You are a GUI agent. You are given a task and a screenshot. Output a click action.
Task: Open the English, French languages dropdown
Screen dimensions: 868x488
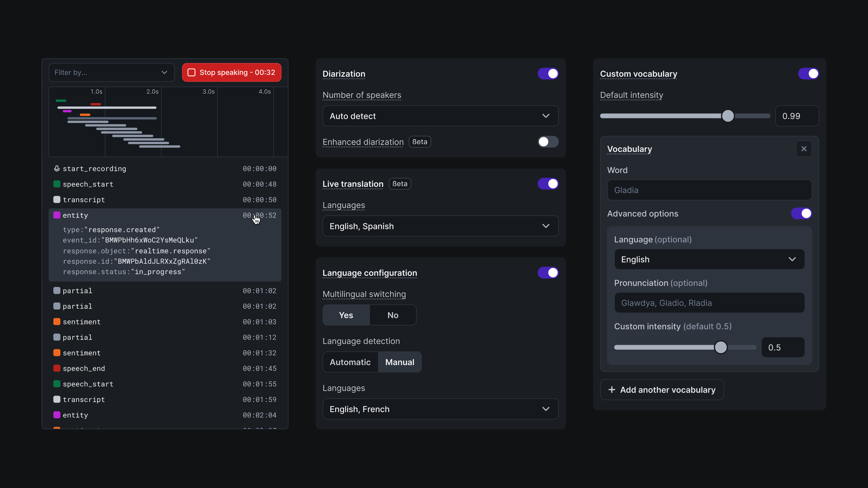440,409
